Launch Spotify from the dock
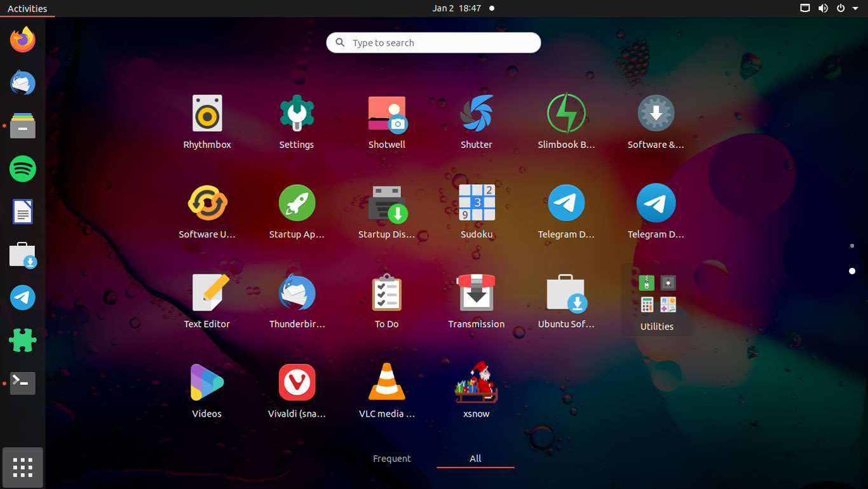The width and height of the screenshot is (868, 489). pos(22,169)
